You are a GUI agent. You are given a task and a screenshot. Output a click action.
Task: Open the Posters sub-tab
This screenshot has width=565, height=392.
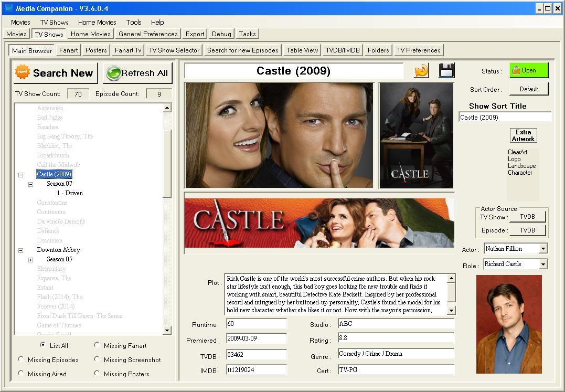coord(96,50)
